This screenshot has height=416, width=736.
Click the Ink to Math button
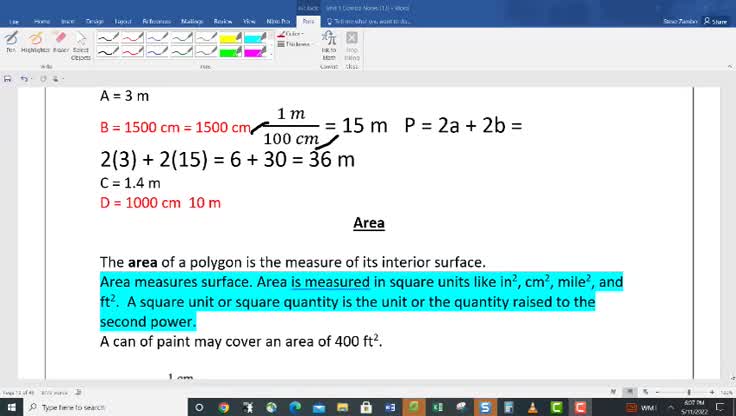pyautogui.click(x=329, y=46)
